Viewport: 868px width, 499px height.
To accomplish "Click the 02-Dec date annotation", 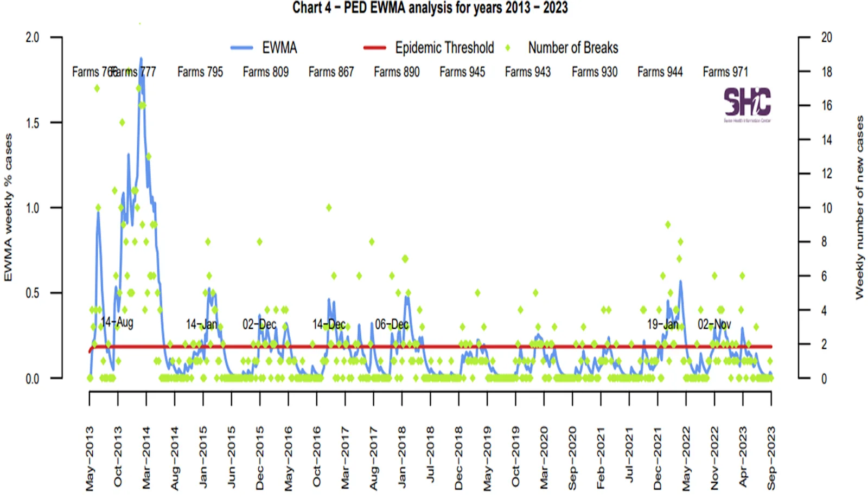I will 259,324.
